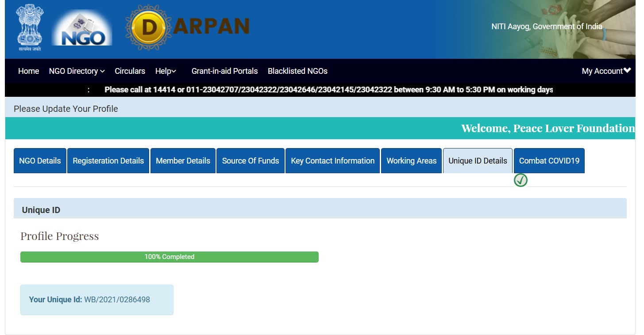Click NITI Aayog, Government of India text
The width and height of the screenshot is (644, 335).
point(547,27)
